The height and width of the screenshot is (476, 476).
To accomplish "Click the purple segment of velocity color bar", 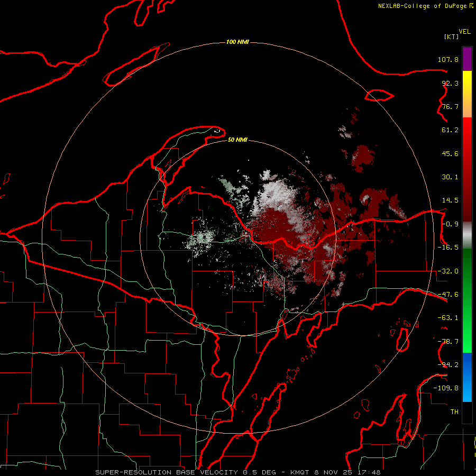I will click(467, 59).
